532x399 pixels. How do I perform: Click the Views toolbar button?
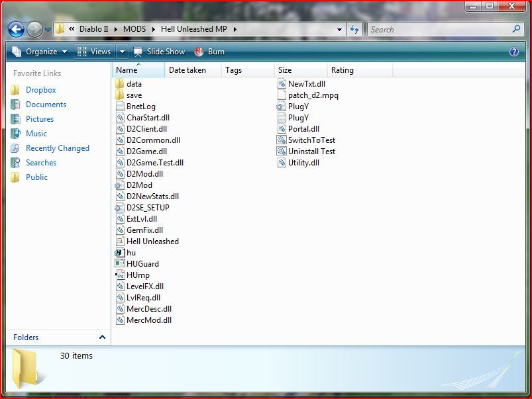click(94, 52)
